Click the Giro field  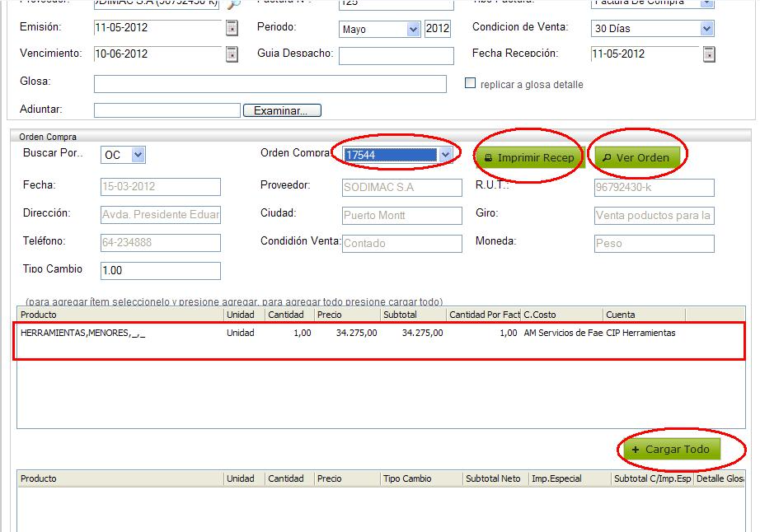(x=654, y=216)
